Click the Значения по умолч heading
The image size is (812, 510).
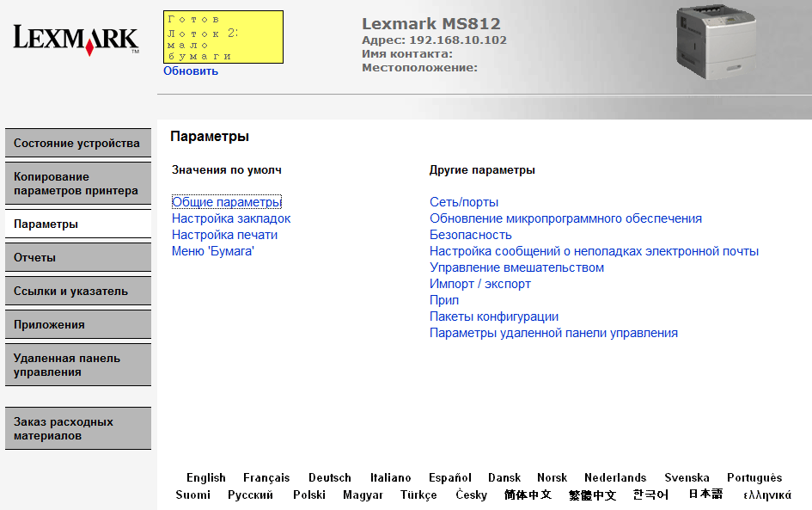tap(227, 170)
